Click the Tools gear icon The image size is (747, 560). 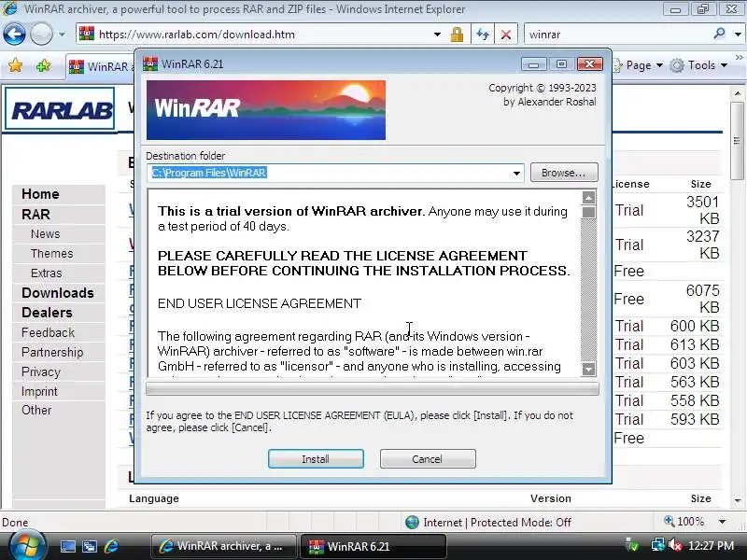coord(677,65)
